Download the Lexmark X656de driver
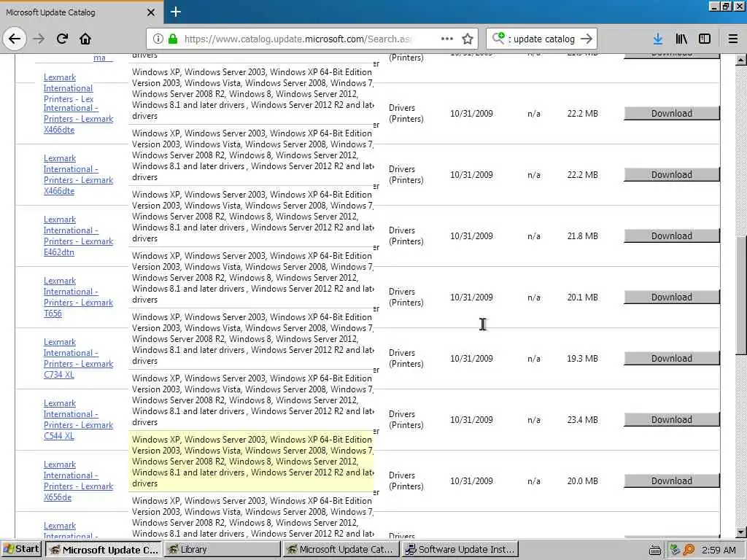747x560 pixels. click(672, 481)
